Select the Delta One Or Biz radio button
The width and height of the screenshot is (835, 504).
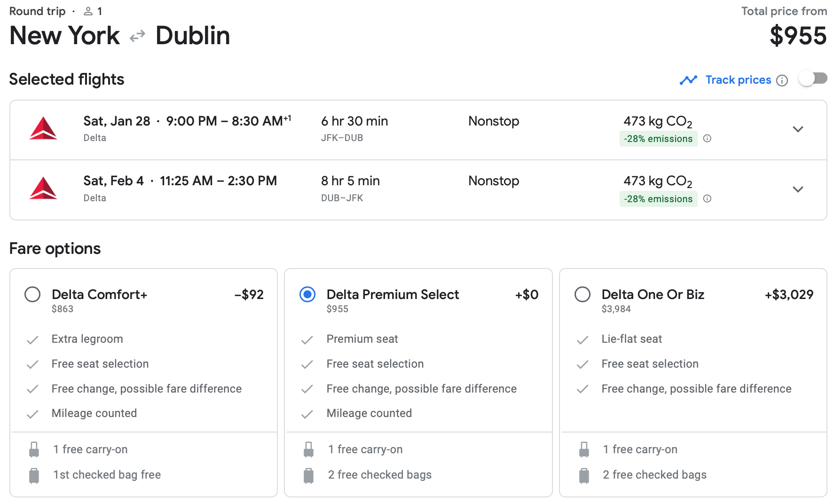pos(583,295)
